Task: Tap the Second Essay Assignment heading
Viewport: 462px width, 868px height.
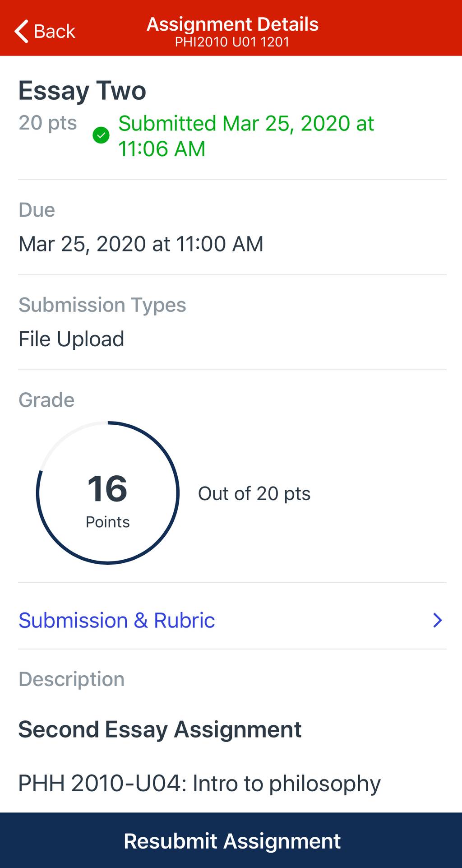Action: pos(160,729)
